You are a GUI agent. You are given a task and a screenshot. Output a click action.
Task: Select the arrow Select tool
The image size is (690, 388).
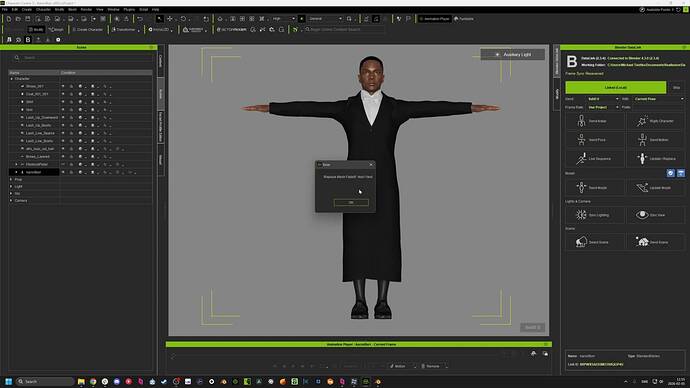(159, 19)
